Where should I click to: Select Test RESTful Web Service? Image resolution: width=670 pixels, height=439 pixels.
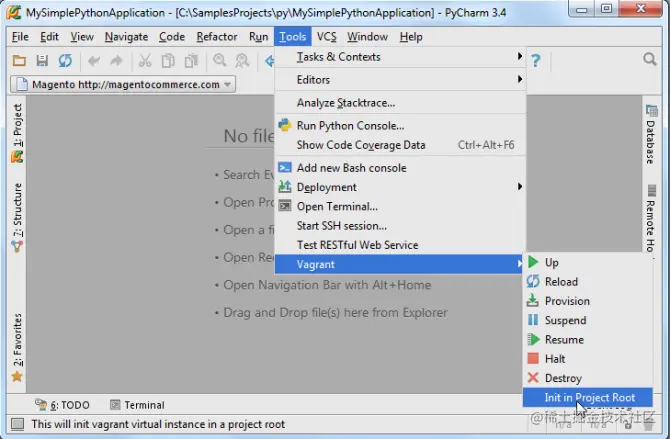400,245
